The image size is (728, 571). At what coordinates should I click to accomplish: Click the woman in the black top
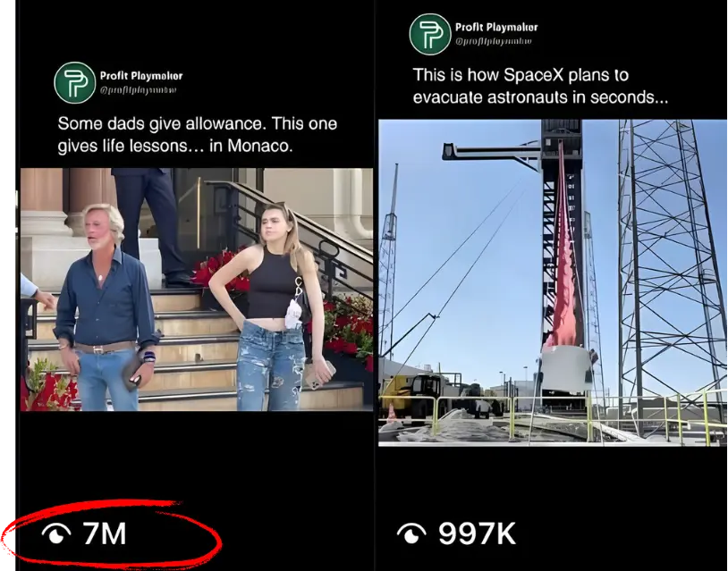point(272,307)
